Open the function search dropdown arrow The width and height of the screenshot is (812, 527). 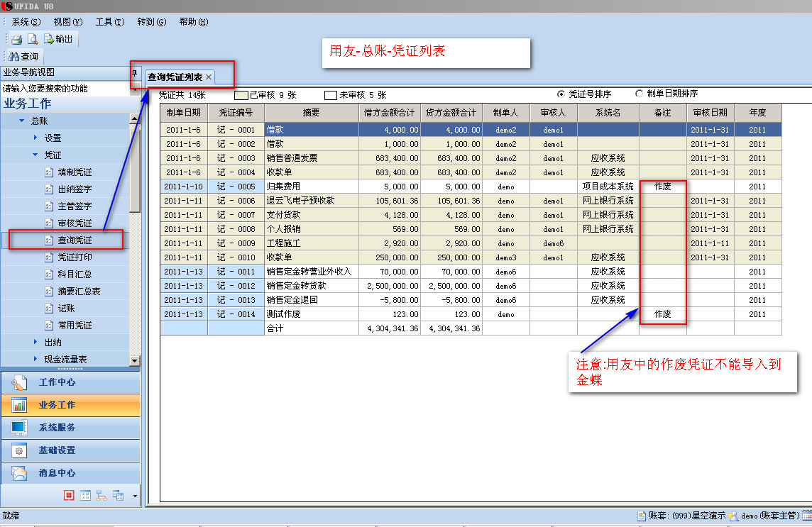[x=135, y=89]
